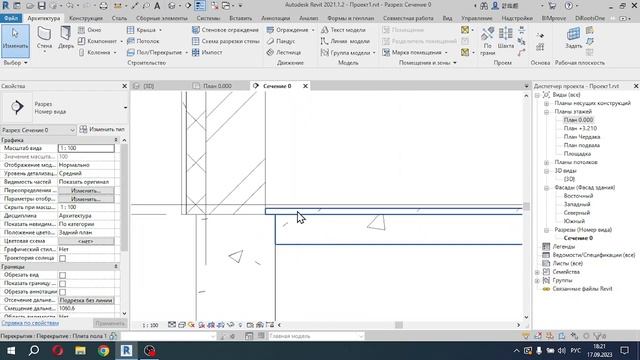Click Изменить button for Переопределения
Viewport: 640px width, 360px height.
point(86,191)
